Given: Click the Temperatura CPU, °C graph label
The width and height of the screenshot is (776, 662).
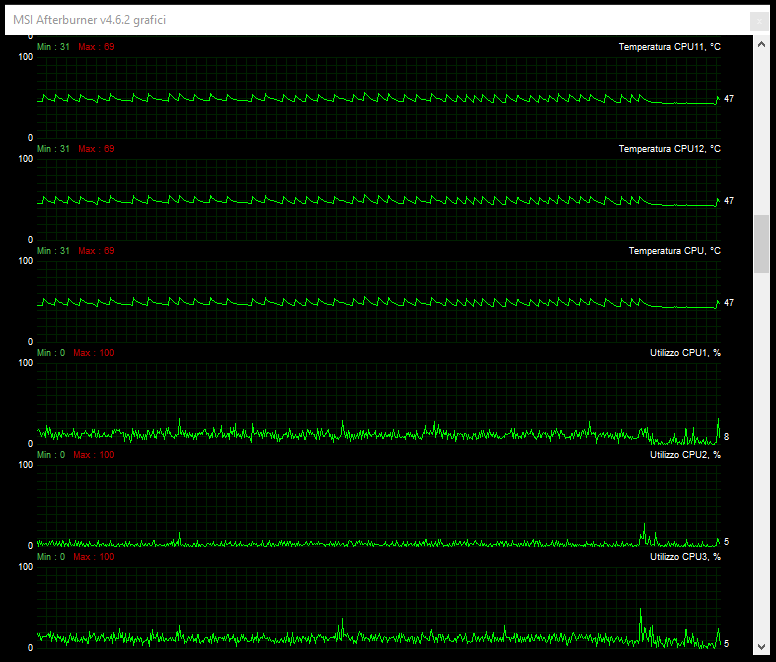Looking at the screenshot, I should (674, 251).
